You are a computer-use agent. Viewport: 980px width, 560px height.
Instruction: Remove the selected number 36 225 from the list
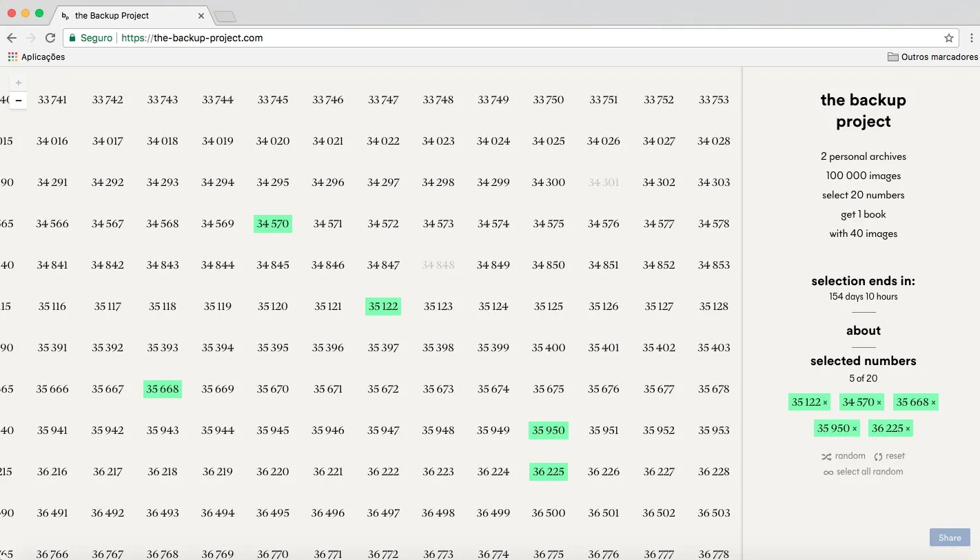(x=908, y=429)
